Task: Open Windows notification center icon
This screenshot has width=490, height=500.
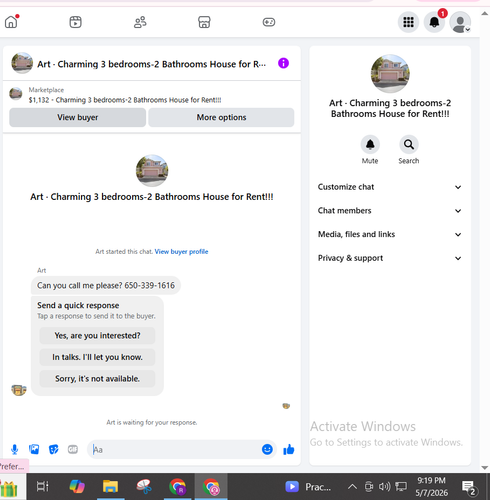Action: pos(469,488)
